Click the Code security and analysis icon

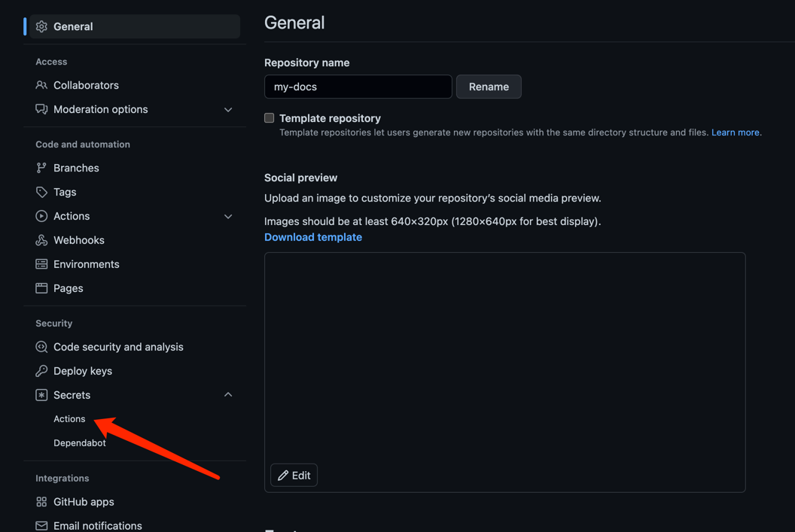point(41,347)
